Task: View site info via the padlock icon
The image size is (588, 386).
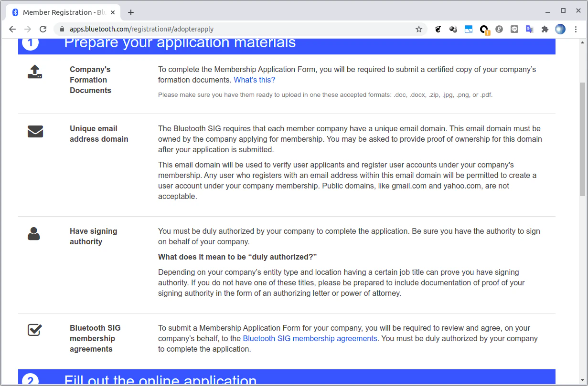Action: click(62, 29)
